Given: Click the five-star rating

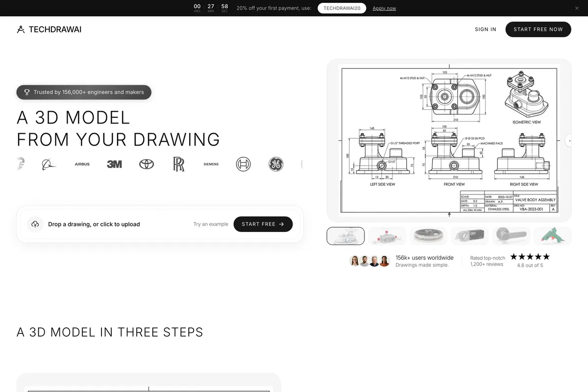Looking at the screenshot, I should click(530, 257).
